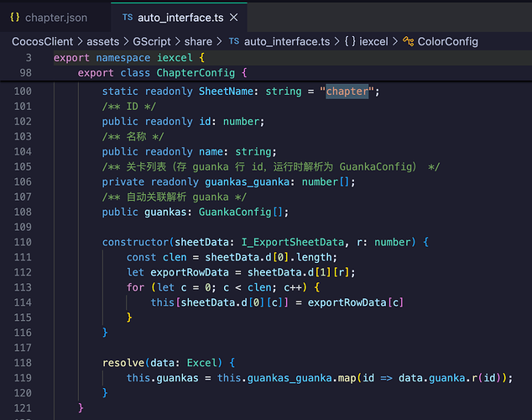
Task: Open share folder in the breadcrumb
Action: pos(198,41)
